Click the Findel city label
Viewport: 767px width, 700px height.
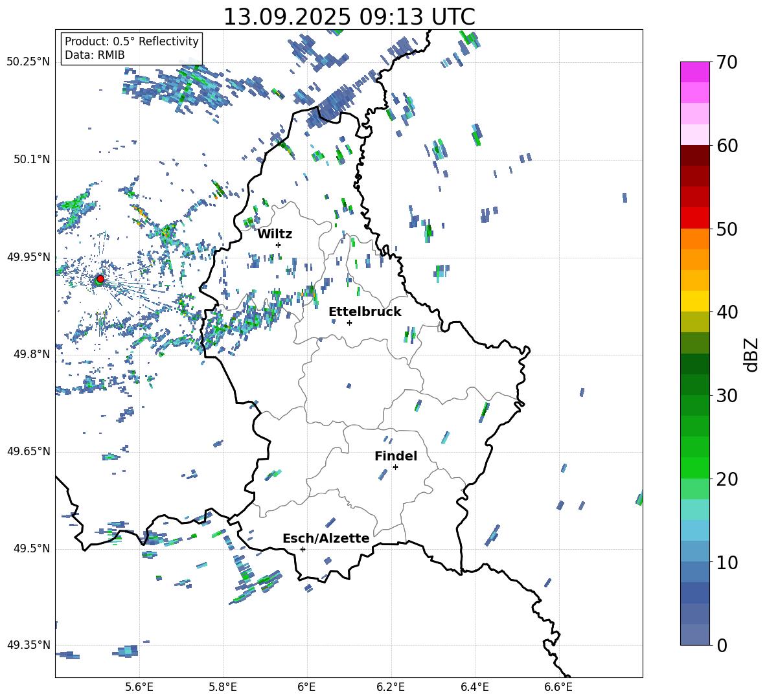tap(396, 456)
